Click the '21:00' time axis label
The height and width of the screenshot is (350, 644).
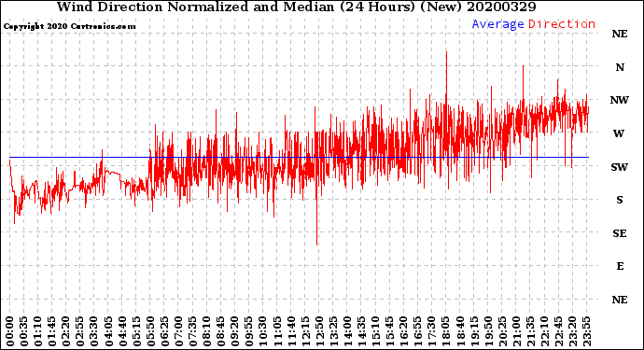point(515,331)
